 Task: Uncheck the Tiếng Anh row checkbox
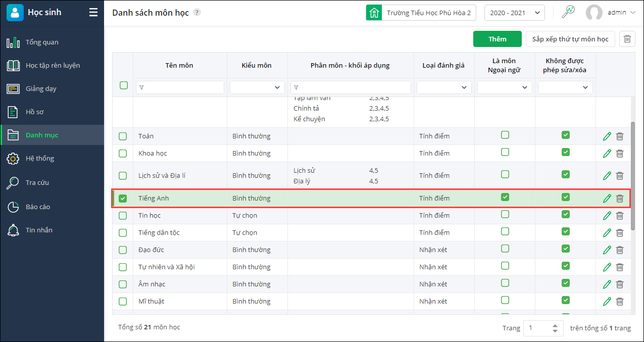[x=123, y=199]
